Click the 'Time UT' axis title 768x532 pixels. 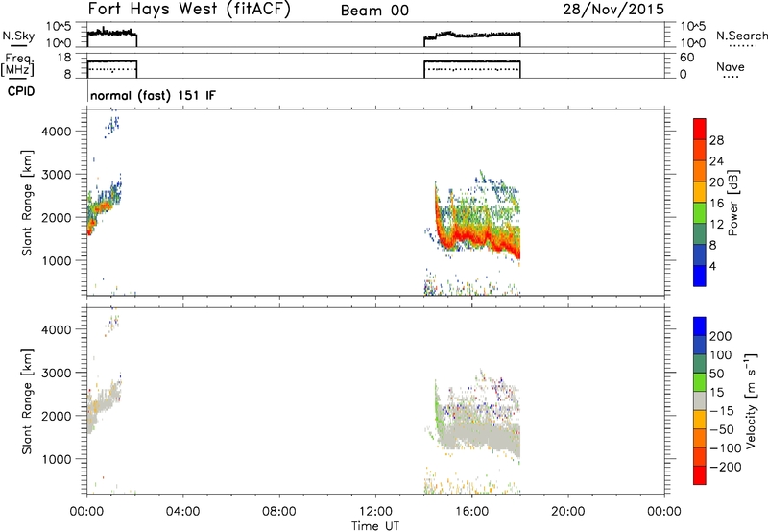click(x=375, y=526)
